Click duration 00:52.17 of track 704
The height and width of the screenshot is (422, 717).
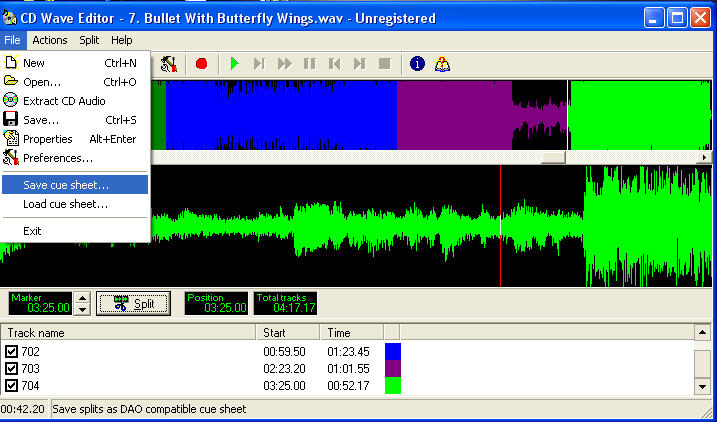point(348,386)
